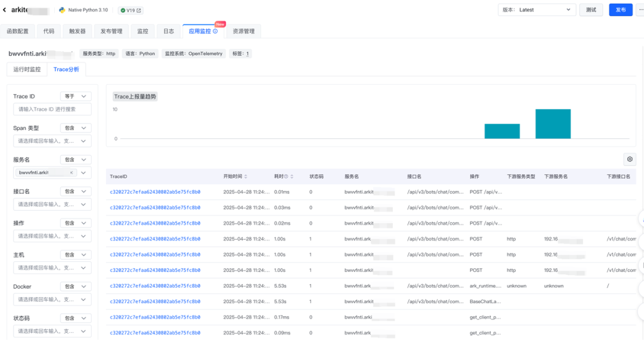
Task: Switch to the 发布管理 tab
Action: point(111,31)
